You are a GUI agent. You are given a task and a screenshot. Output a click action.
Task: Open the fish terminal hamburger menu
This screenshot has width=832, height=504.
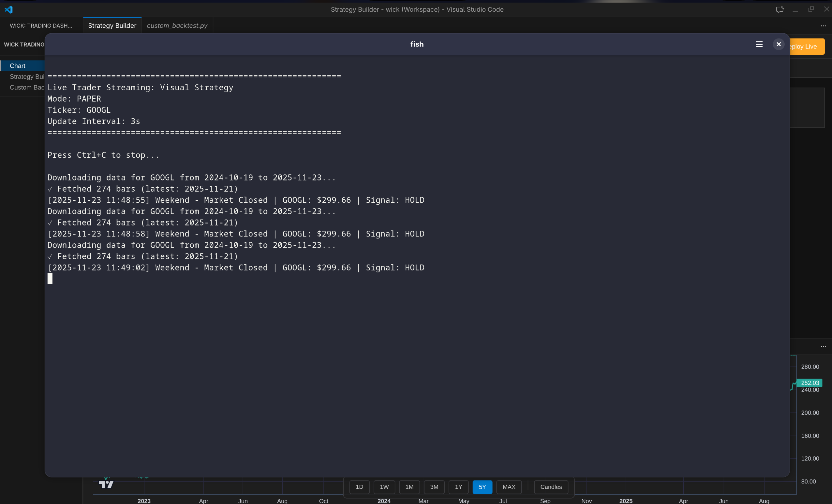point(759,44)
